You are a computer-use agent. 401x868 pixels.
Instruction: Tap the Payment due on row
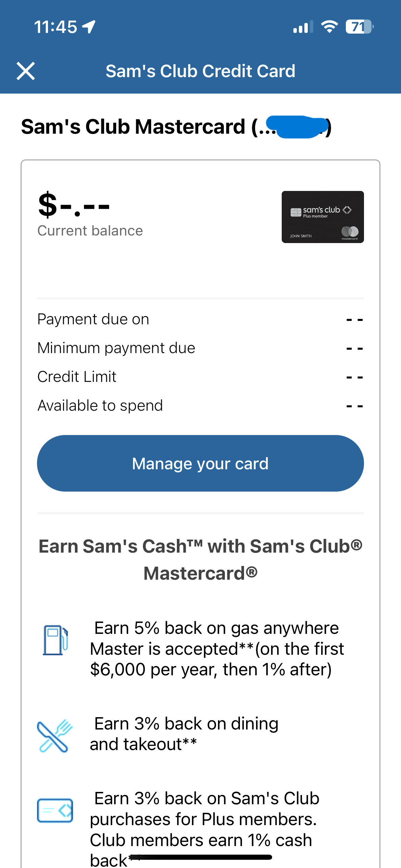tap(93, 318)
